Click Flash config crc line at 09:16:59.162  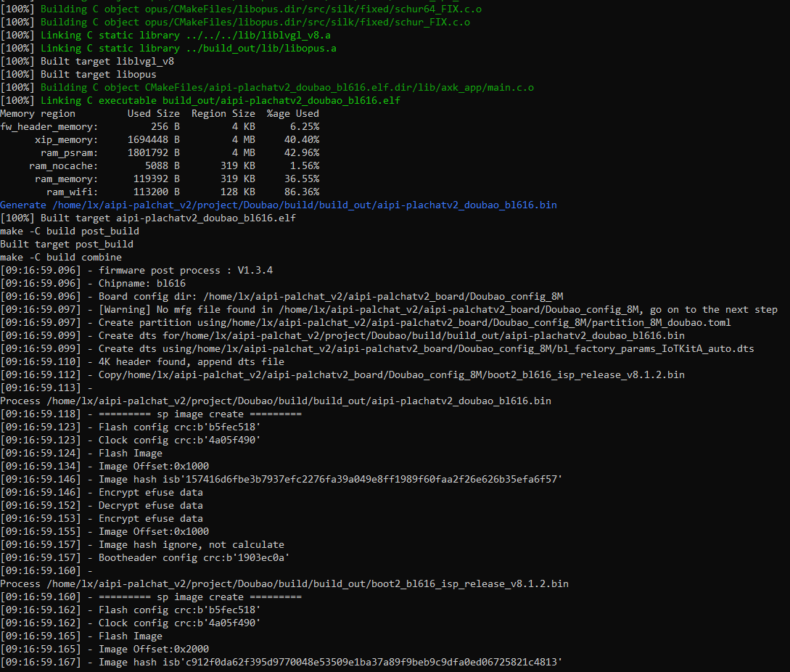[x=131, y=610]
